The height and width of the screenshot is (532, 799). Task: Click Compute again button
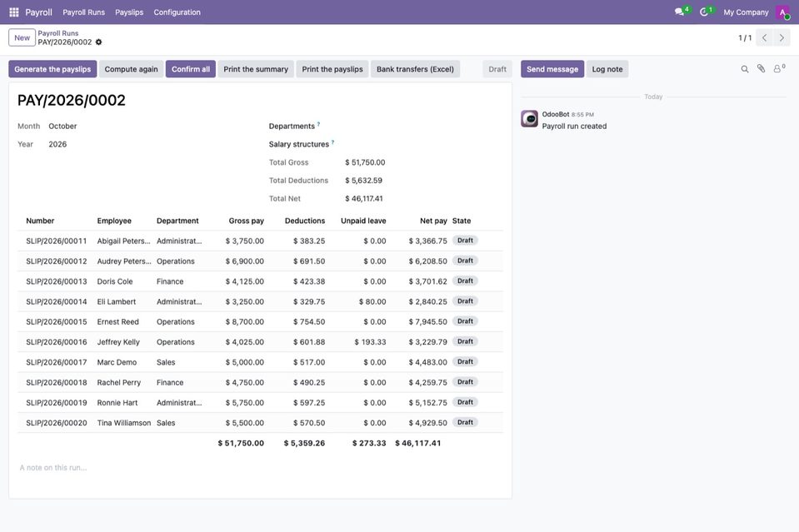[132, 69]
